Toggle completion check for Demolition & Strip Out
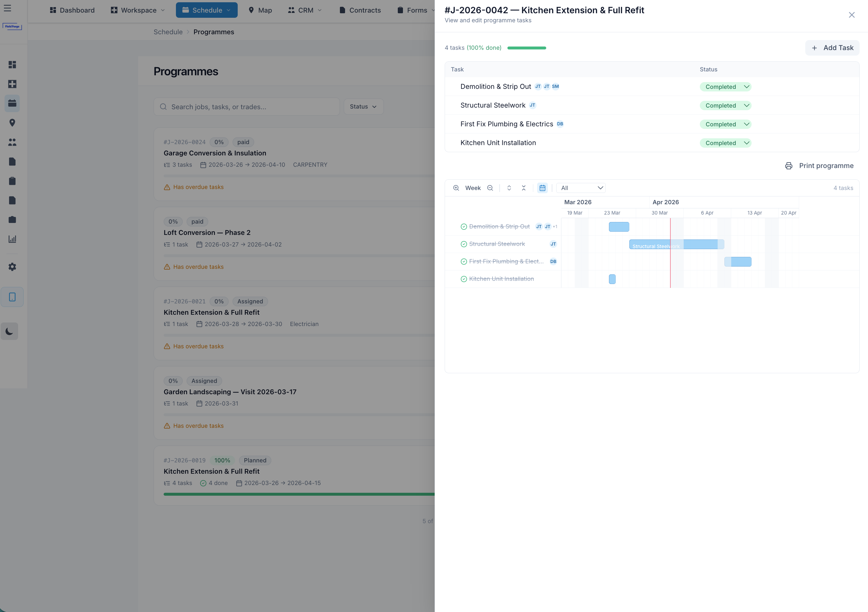Image resolution: width=868 pixels, height=612 pixels. pos(463,227)
